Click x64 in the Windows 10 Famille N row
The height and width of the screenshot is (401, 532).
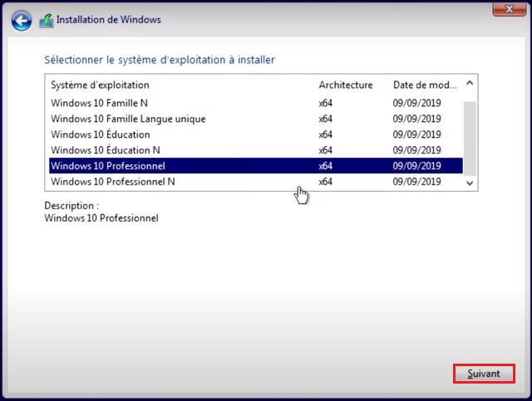pos(325,103)
